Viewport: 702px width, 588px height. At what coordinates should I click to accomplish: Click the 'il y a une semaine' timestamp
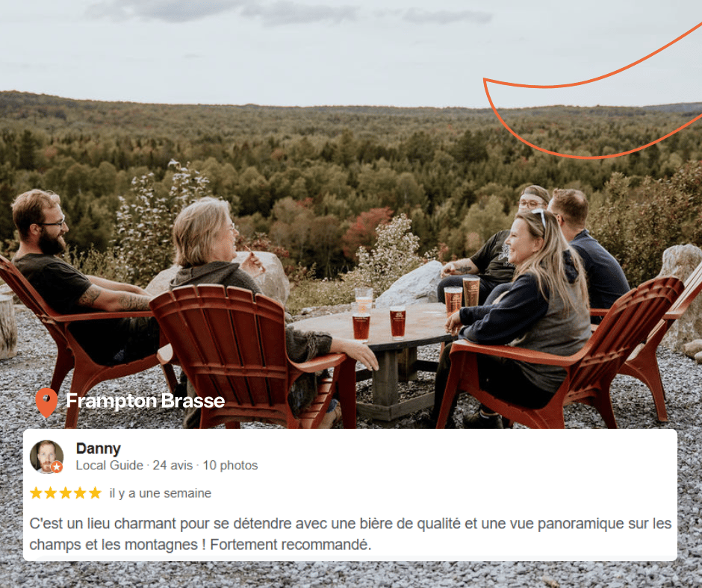click(x=161, y=493)
